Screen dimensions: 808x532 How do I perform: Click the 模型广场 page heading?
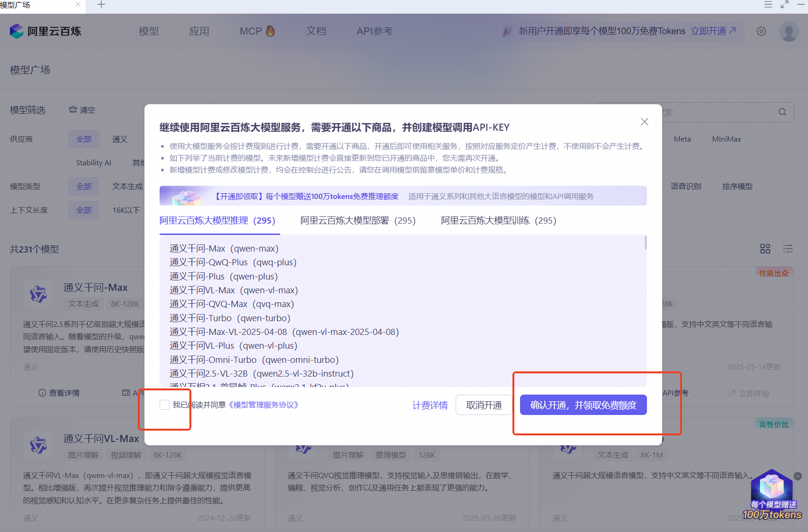[x=30, y=70]
